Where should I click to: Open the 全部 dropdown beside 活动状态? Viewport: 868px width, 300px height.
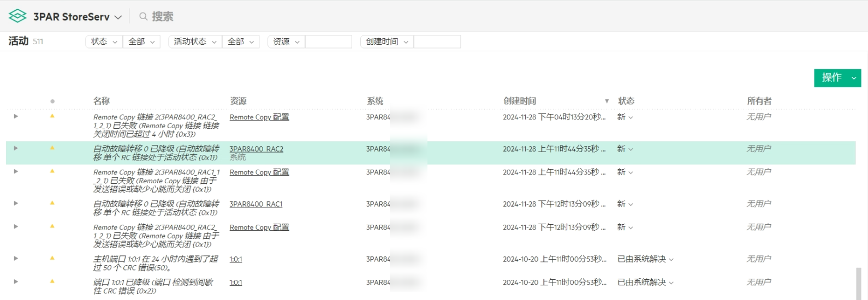(x=241, y=41)
